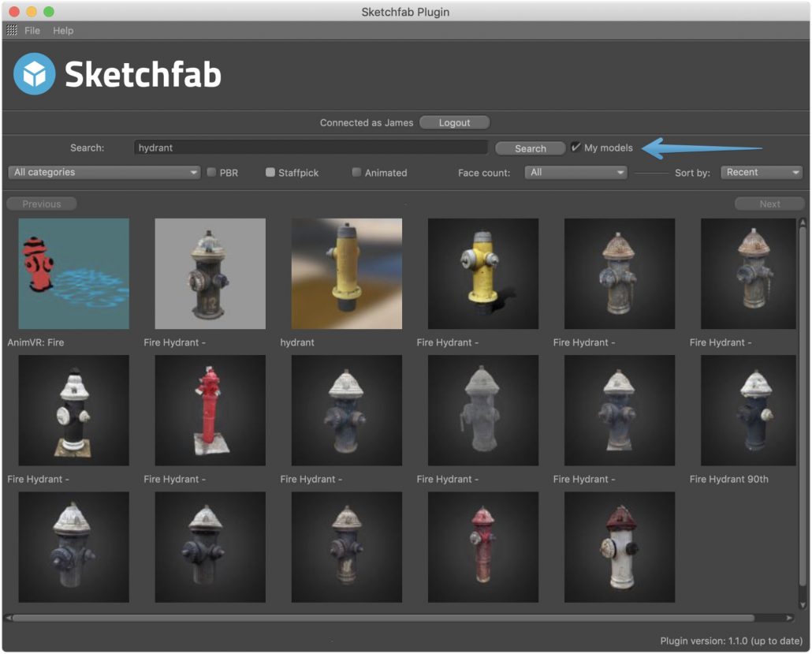
Task: Open the Help menu
Action: [63, 31]
